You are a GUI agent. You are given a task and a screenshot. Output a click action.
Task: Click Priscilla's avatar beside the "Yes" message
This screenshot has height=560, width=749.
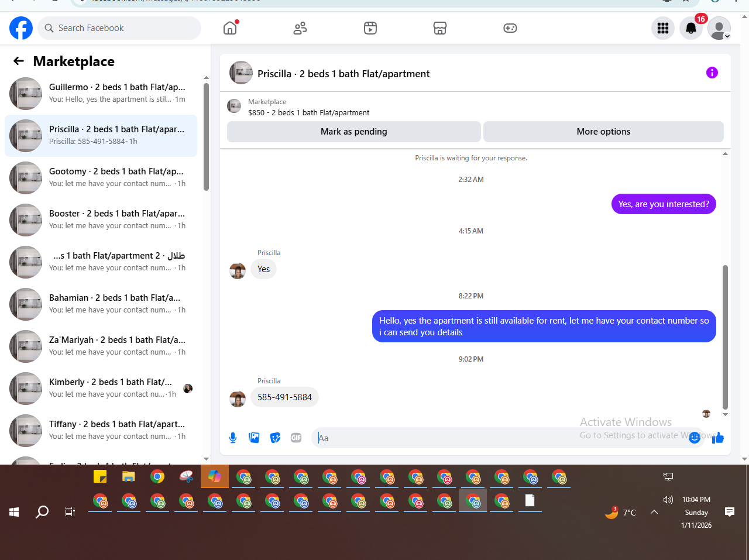(238, 271)
